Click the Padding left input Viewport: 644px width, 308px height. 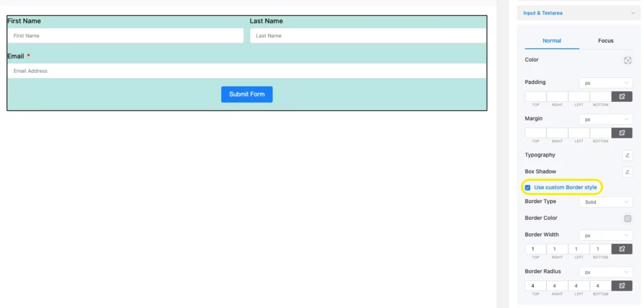tap(579, 97)
